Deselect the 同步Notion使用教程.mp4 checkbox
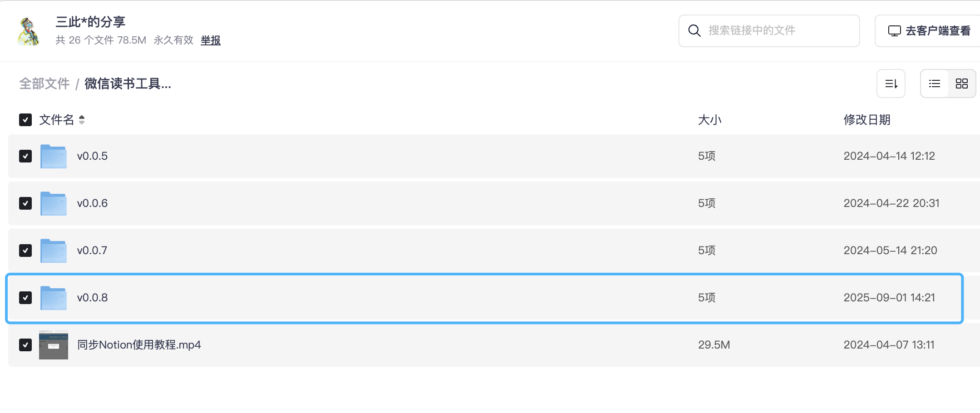980x413 pixels. click(25, 345)
